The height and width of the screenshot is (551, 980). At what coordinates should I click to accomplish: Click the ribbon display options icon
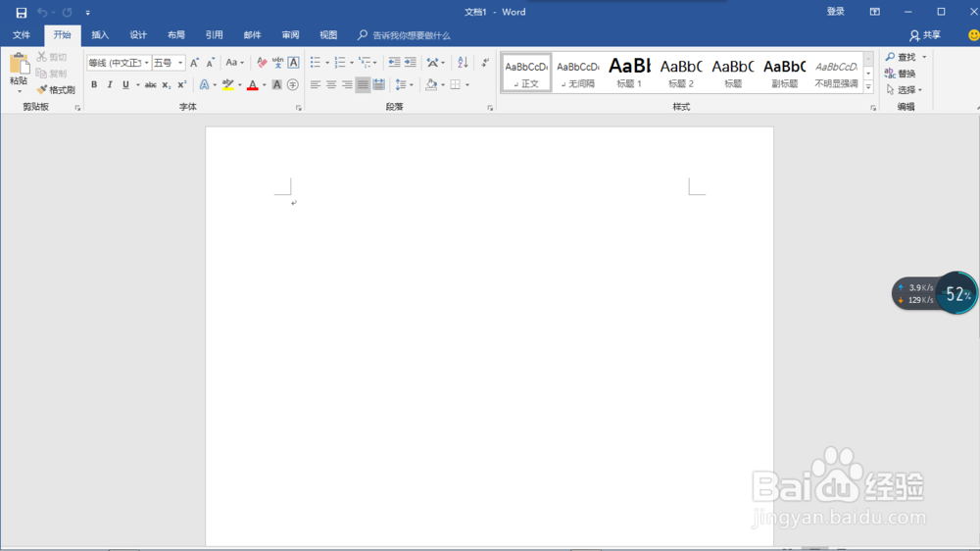point(875,12)
